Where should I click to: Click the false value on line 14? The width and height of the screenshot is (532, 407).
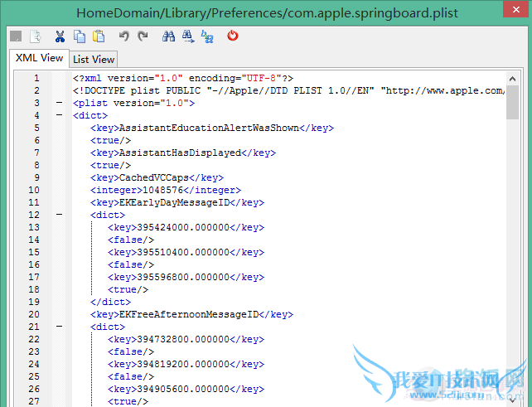click(x=131, y=240)
